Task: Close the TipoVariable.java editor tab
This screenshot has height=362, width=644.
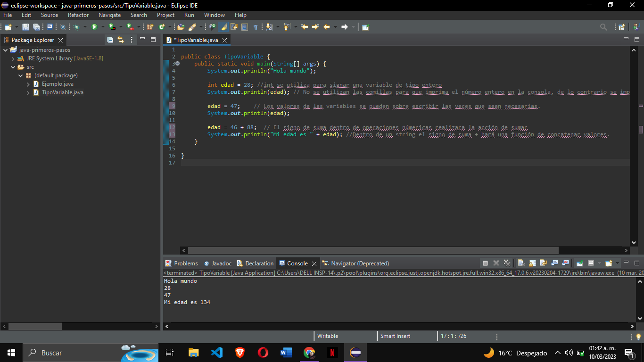Action: 225,40
